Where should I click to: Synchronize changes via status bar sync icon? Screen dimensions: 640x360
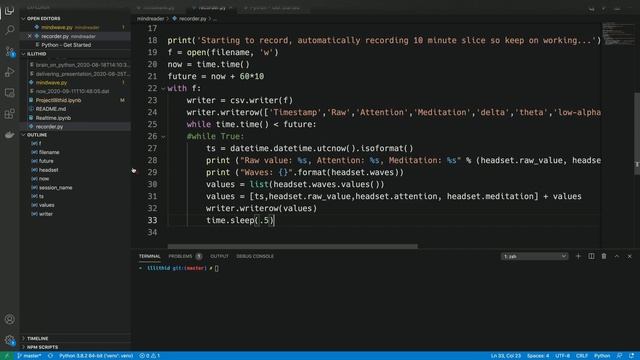[x=50, y=356]
